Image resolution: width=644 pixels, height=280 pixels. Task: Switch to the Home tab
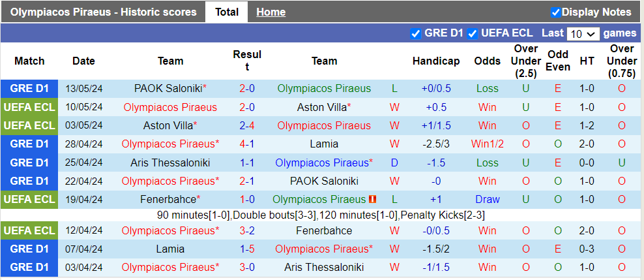pos(271,12)
